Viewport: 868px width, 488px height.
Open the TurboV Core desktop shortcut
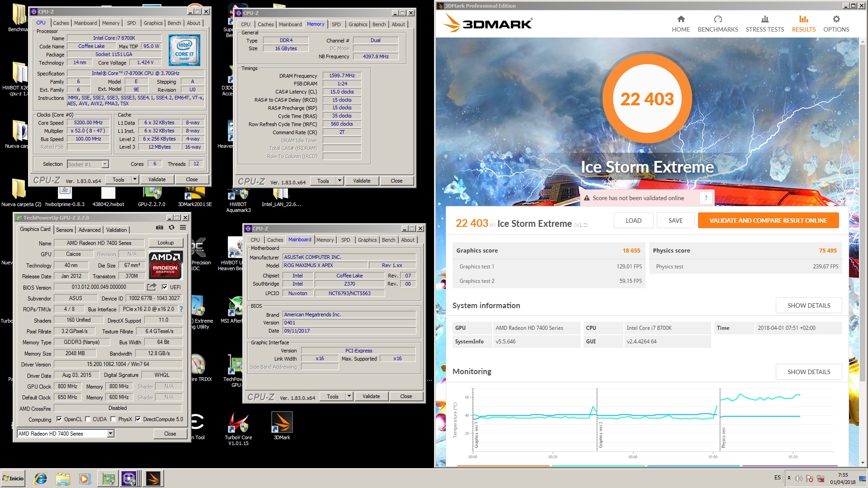click(238, 429)
